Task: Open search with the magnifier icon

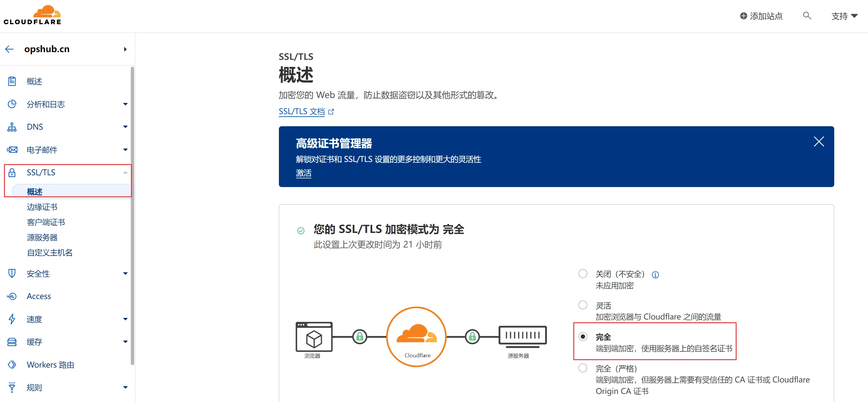Action: click(x=807, y=16)
